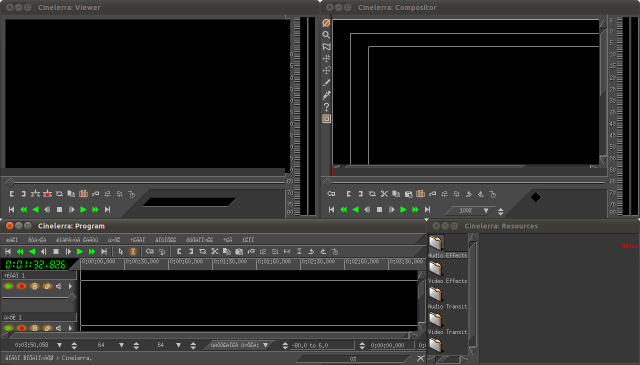Viewport: 640px width, 365px height.
Task: Click the scissors cut icon in Compositor
Action: tap(384, 194)
